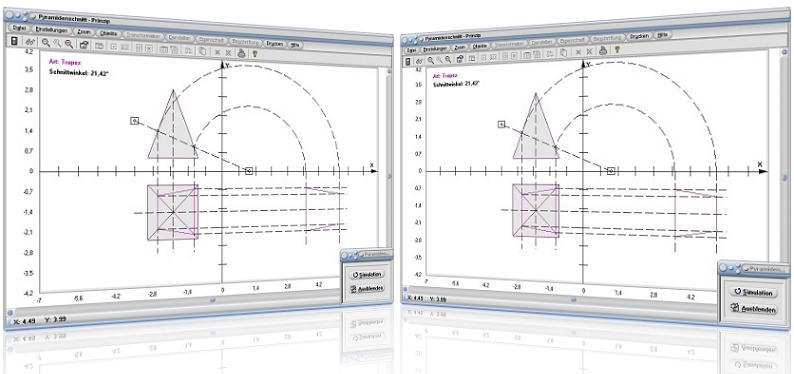This screenshot has height=374, width=794.
Task: Open the Einstellungen menu in left window
Action: [51, 30]
